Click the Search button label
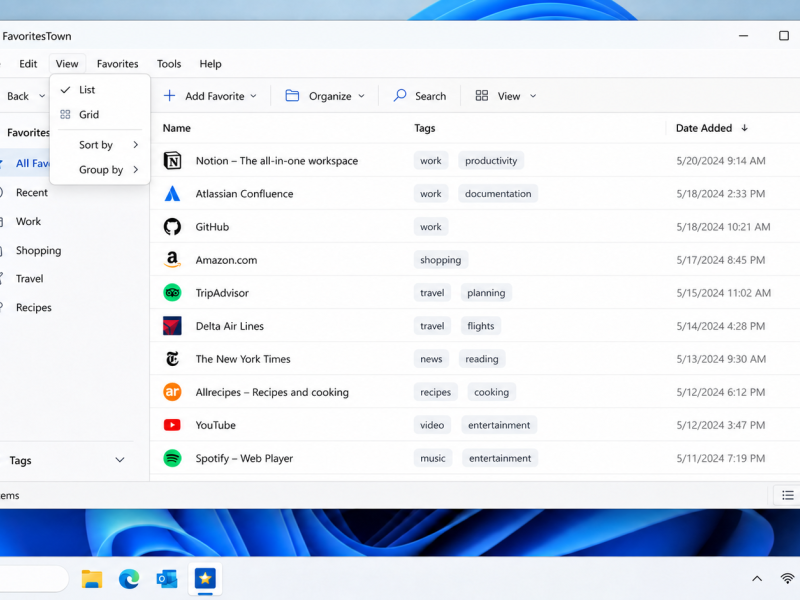Viewport: 800px width, 600px height. pyautogui.click(x=430, y=96)
